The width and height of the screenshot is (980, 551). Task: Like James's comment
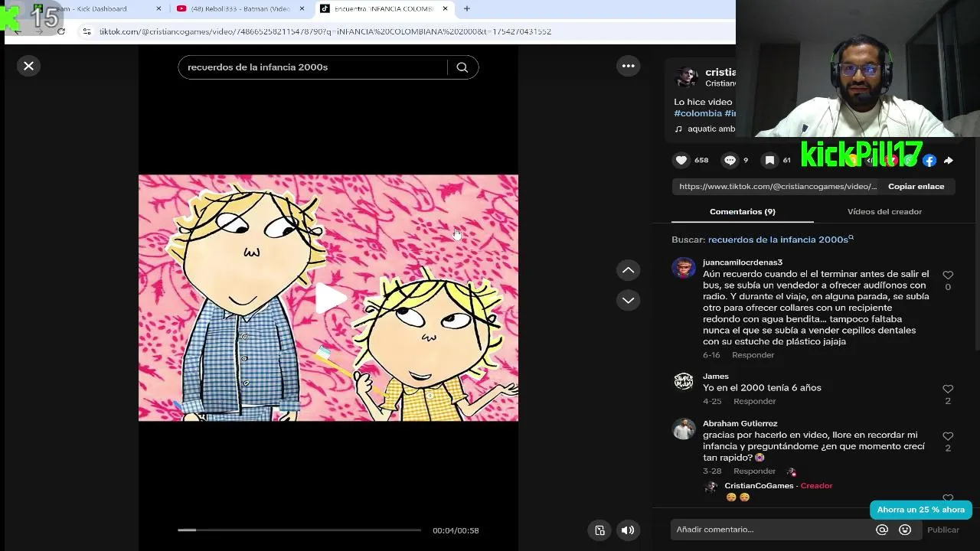tap(948, 390)
